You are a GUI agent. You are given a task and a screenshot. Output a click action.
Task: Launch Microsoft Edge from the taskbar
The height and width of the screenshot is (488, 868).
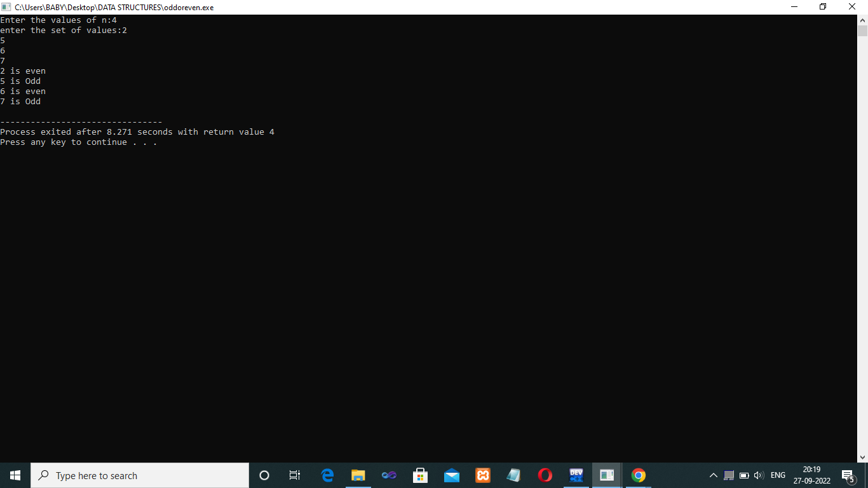[x=327, y=475]
